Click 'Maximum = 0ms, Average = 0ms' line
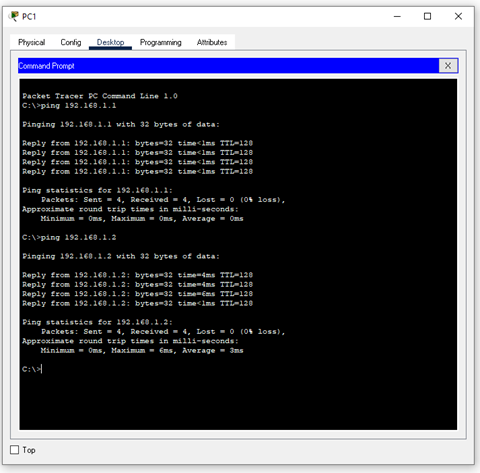 [142, 219]
